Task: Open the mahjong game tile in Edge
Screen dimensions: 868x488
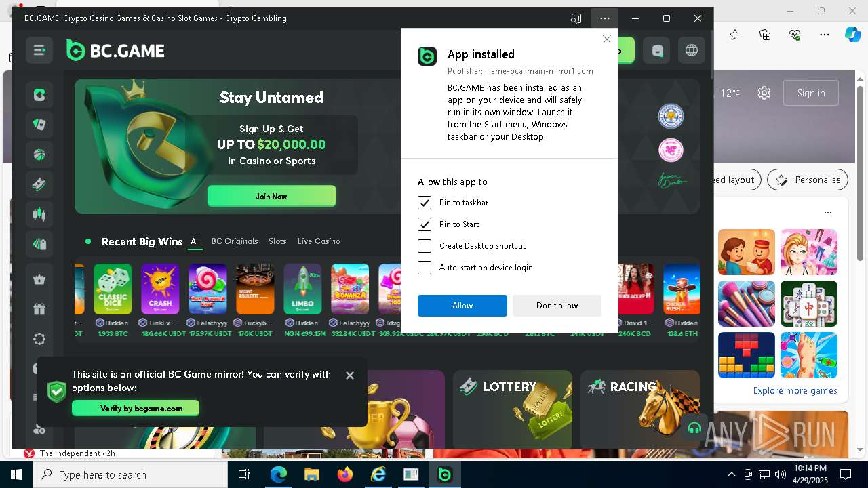Action: click(x=809, y=304)
